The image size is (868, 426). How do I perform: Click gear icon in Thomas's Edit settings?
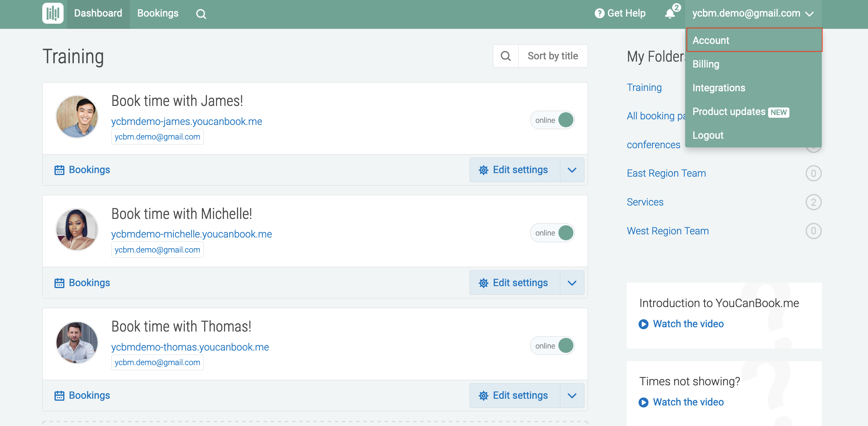click(483, 396)
